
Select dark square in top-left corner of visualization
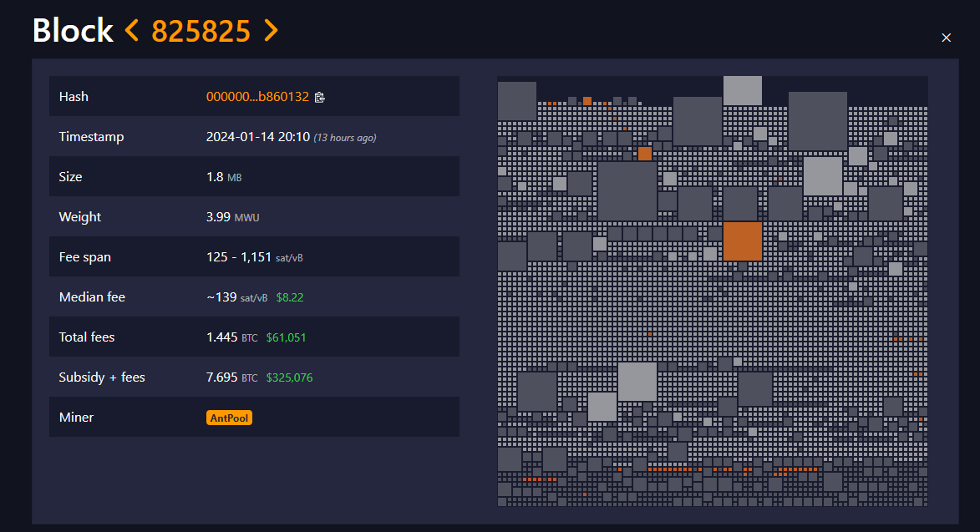[x=517, y=101]
